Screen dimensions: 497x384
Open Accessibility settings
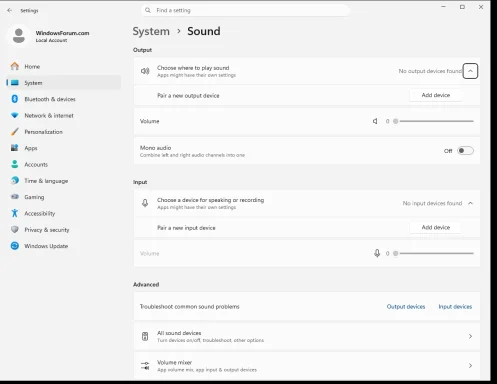click(63, 213)
